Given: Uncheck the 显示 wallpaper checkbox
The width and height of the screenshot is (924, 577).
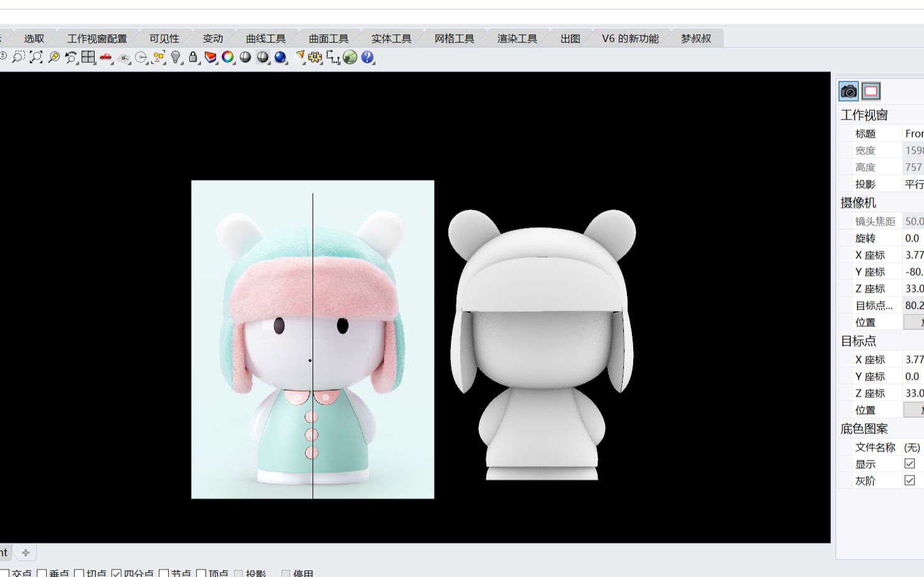Looking at the screenshot, I should [x=910, y=464].
